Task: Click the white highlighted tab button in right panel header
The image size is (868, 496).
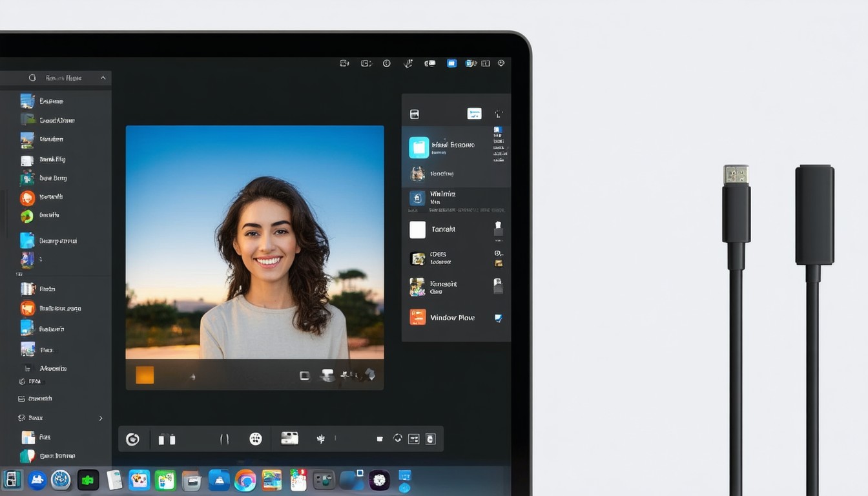Action: [x=474, y=114]
